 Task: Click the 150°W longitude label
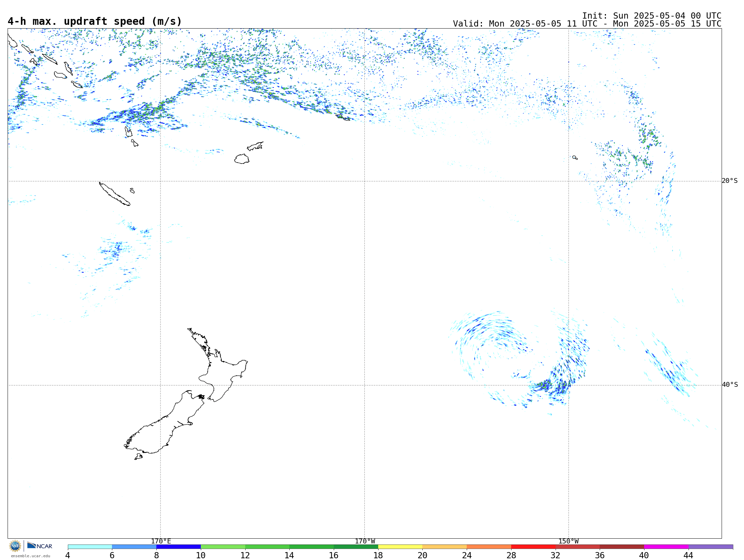568,541
